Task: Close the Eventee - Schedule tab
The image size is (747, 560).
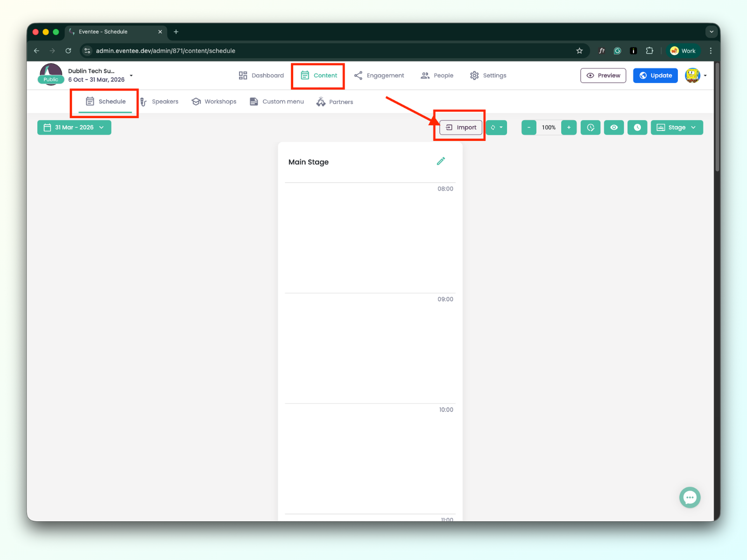Action: click(160, 32)
